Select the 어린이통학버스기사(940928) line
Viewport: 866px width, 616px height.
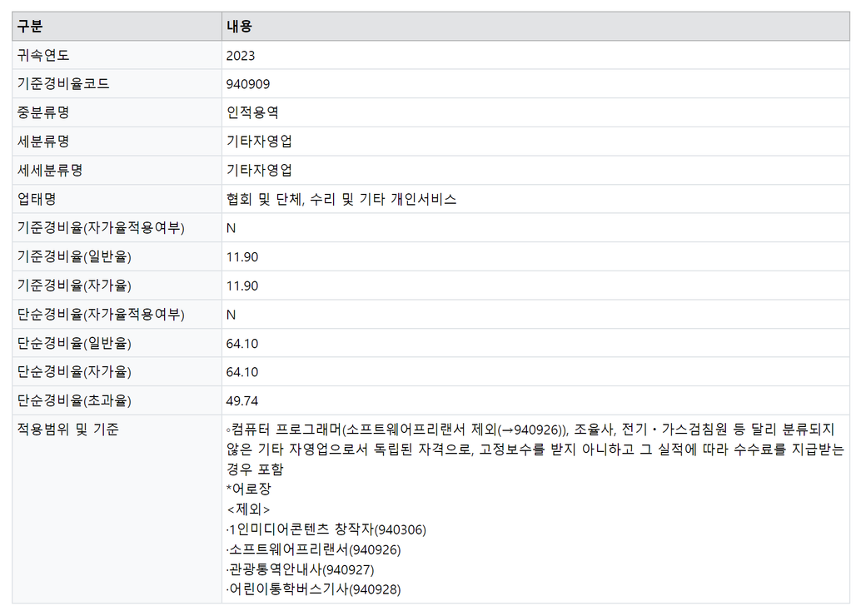[314, 589]
